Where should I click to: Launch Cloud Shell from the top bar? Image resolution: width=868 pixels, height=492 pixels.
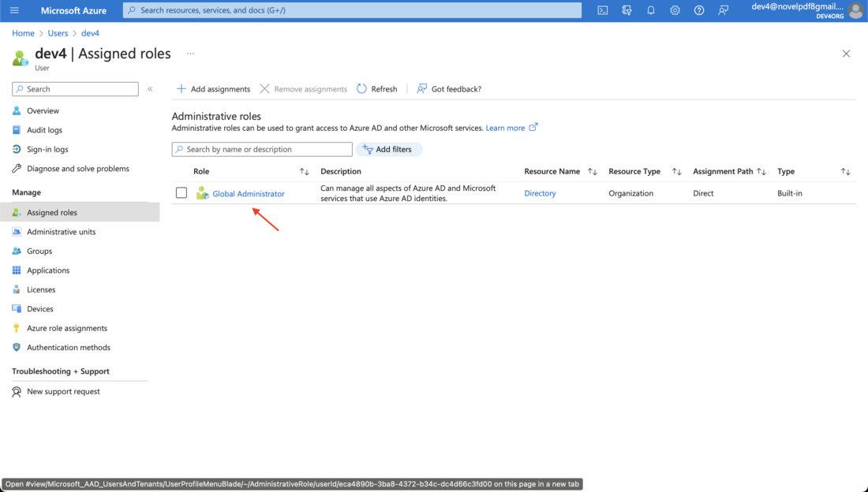603,10
